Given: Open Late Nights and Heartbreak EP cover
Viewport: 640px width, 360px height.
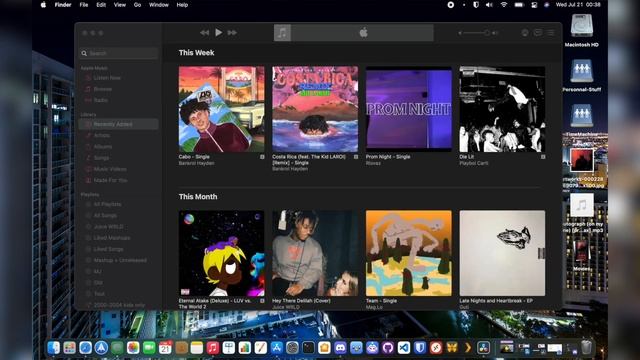Looking at the screenshot, I should [502, 253].
